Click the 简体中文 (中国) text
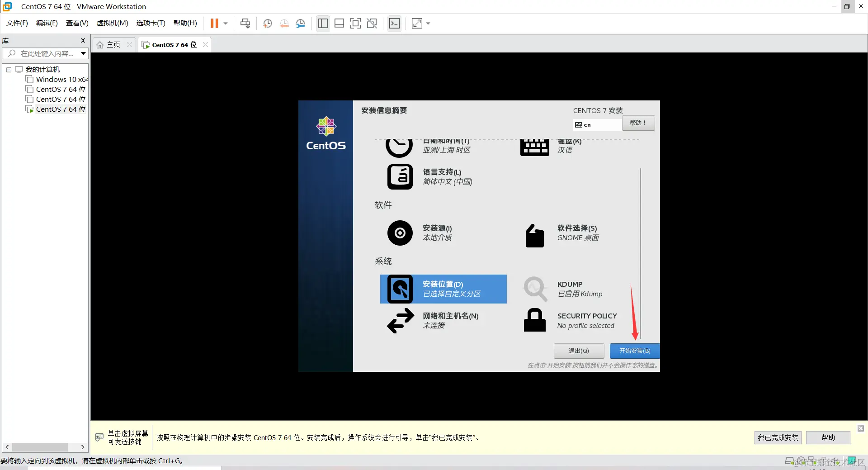The image size is (868, 470). coord(448,182)
